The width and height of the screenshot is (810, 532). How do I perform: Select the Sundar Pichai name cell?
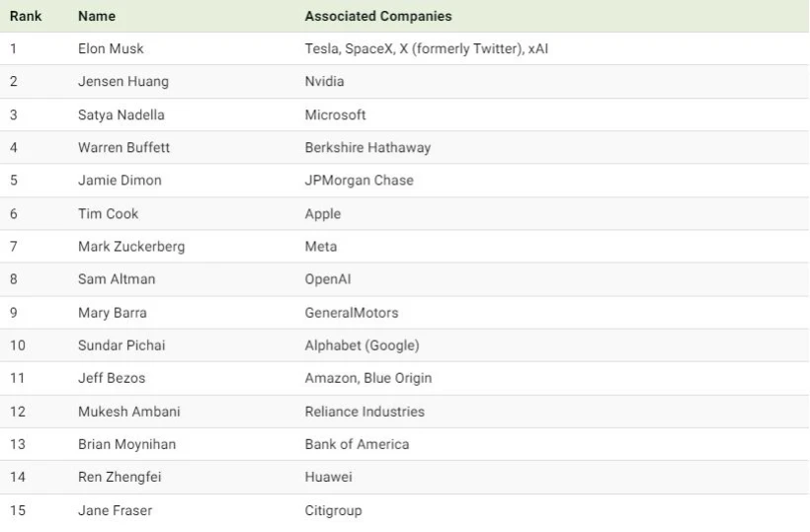point(121,345)
